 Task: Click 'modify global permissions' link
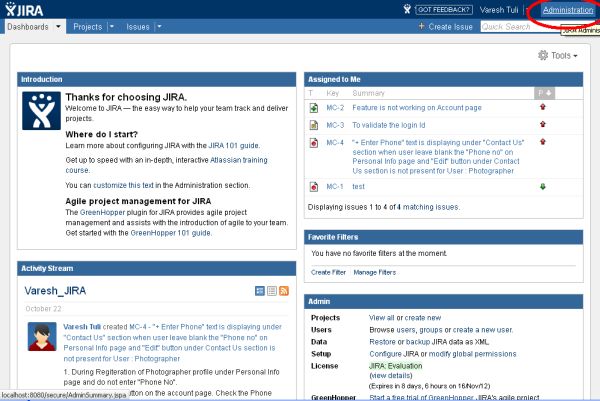tap(473, 354)
